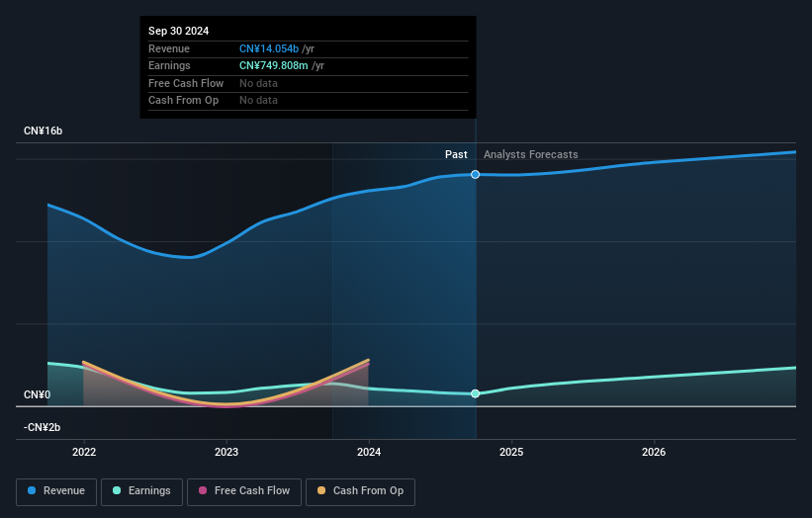The image size is (812, 518).
Task: Click the Revenue tooltip row label
Action: coord(169,48)
